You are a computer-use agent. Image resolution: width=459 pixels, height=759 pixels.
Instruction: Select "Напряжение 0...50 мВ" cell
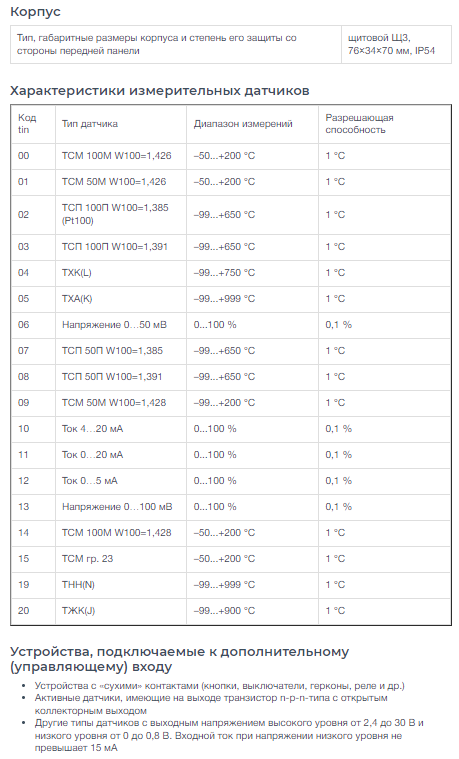click(x=121, y=325)
